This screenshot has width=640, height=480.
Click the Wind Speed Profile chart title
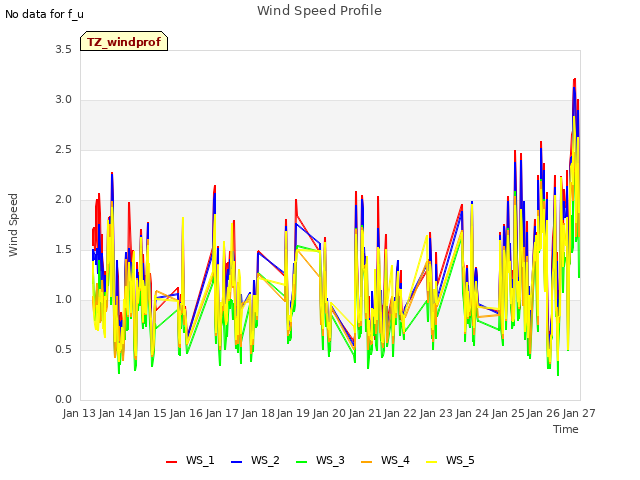tap(319, 11)
